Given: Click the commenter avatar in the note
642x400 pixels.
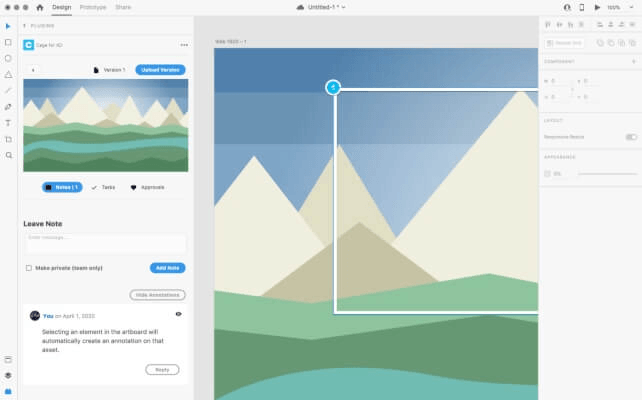Looking at the screenshot, I should pos(35,316).
